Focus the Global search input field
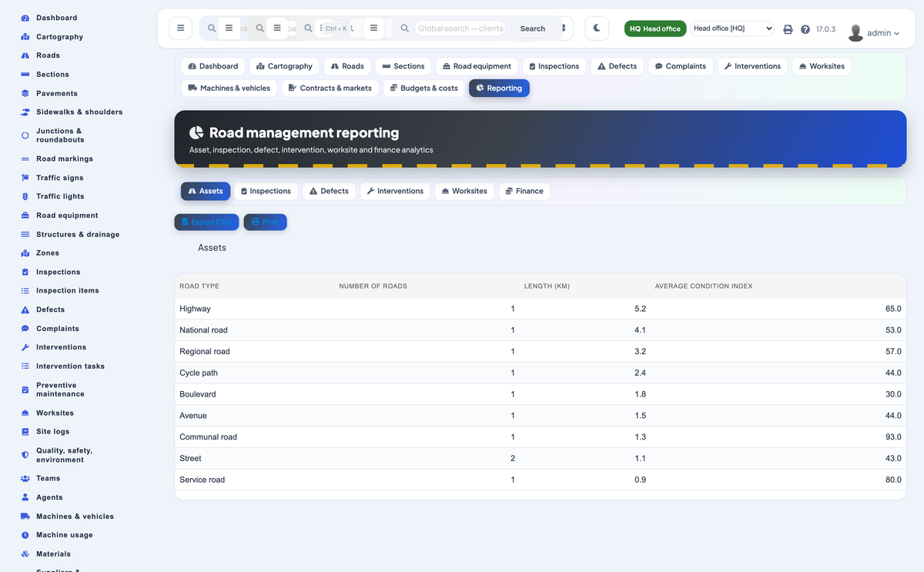 [461, 28]
